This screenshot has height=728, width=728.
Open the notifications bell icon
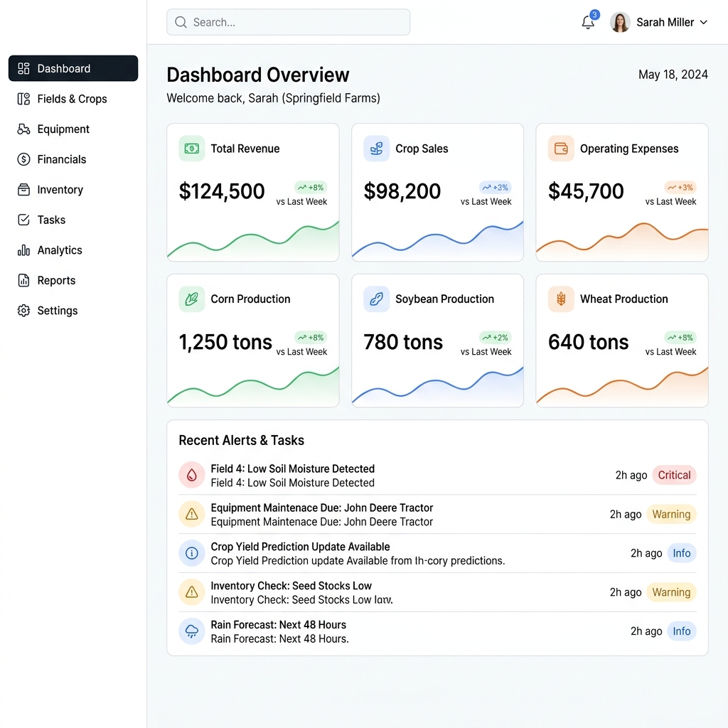588,22
